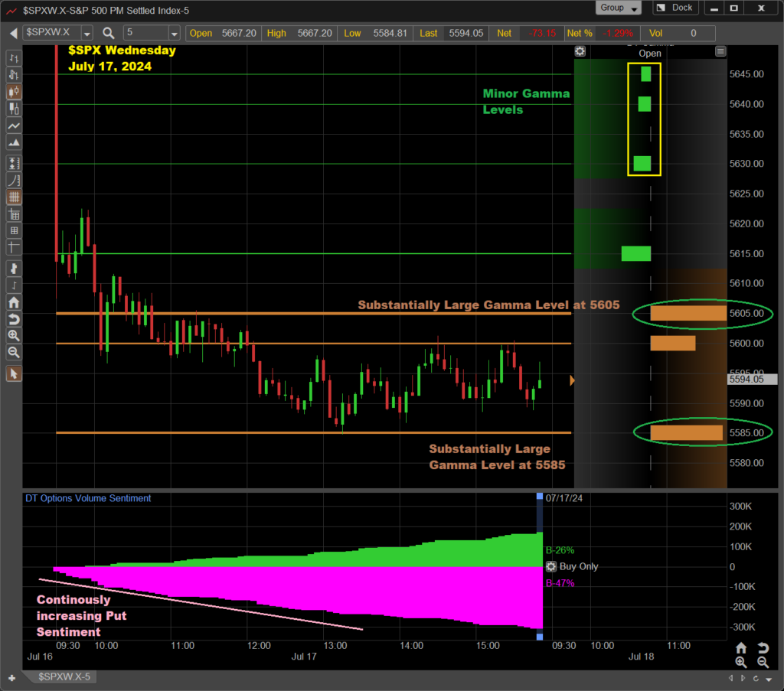Open gamma panel settings gear
Image resolution: width=784 pixels, height=691 pixels.
click(580, 51)
